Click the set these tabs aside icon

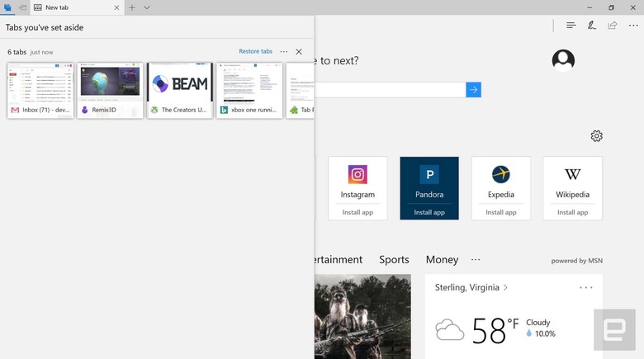tap(23, 7)
